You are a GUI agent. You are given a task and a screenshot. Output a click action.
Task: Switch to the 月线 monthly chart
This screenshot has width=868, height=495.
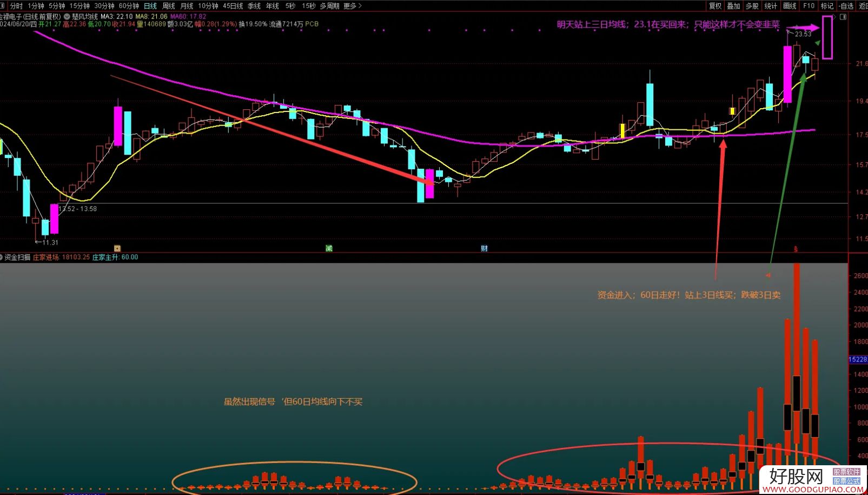coord(187,6)
